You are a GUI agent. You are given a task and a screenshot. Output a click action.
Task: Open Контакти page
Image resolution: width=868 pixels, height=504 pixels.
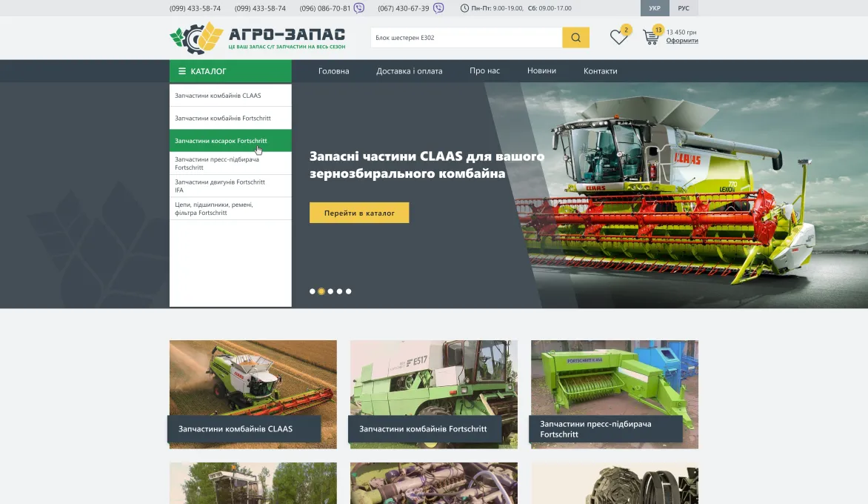(x=600, y=71)
